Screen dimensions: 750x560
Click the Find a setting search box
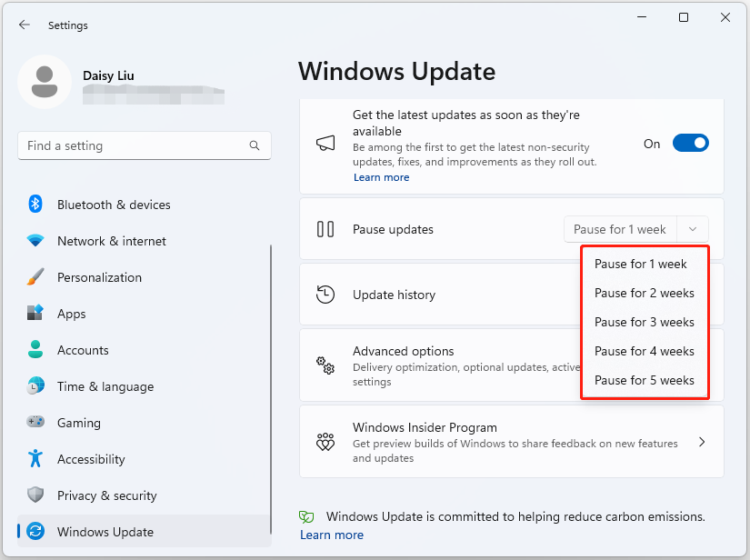tap(145, 145)
